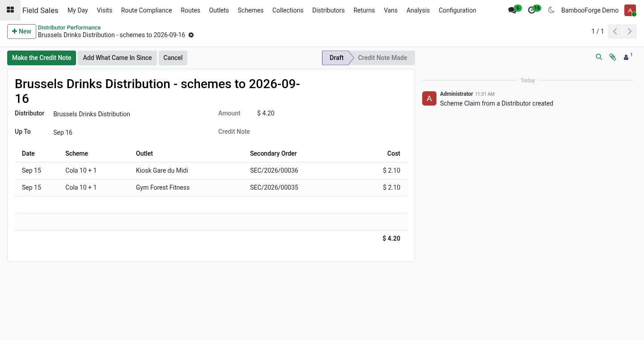This screenshot has width=644, height=340.
Task: Open attachments with the paperclip icon
Action: pos(613,57)
